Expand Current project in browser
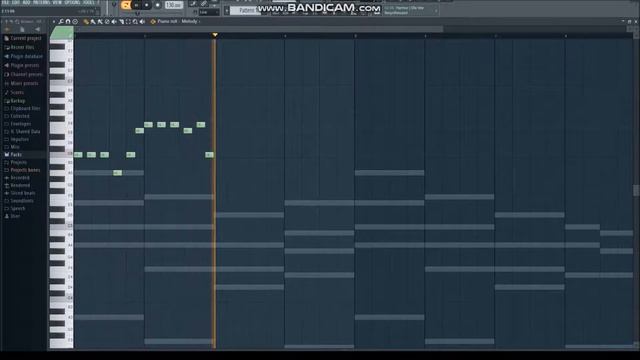The image size is (640, 360). pyautogui.click(x=23, y=38)
